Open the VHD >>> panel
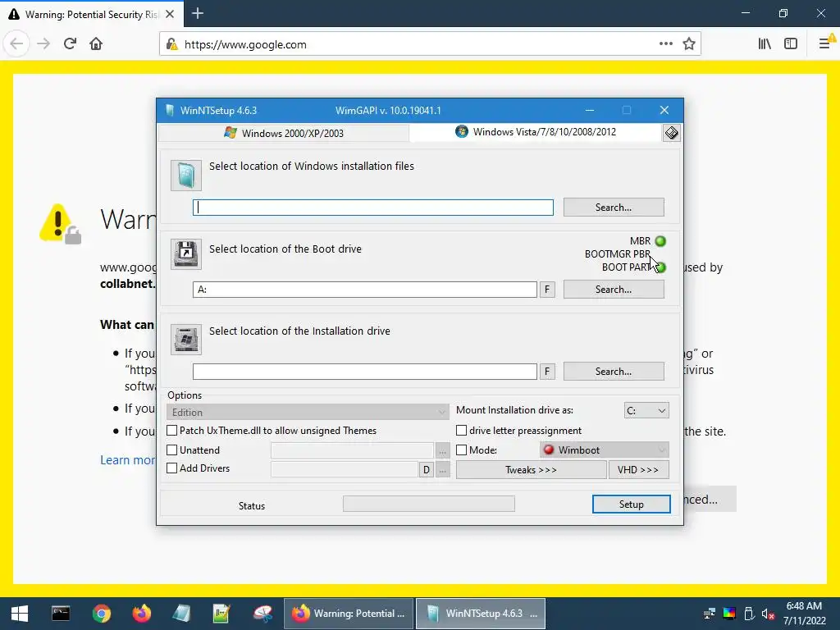Image resolution: width=840 pixels, height=630 pixels. (638, 470)
